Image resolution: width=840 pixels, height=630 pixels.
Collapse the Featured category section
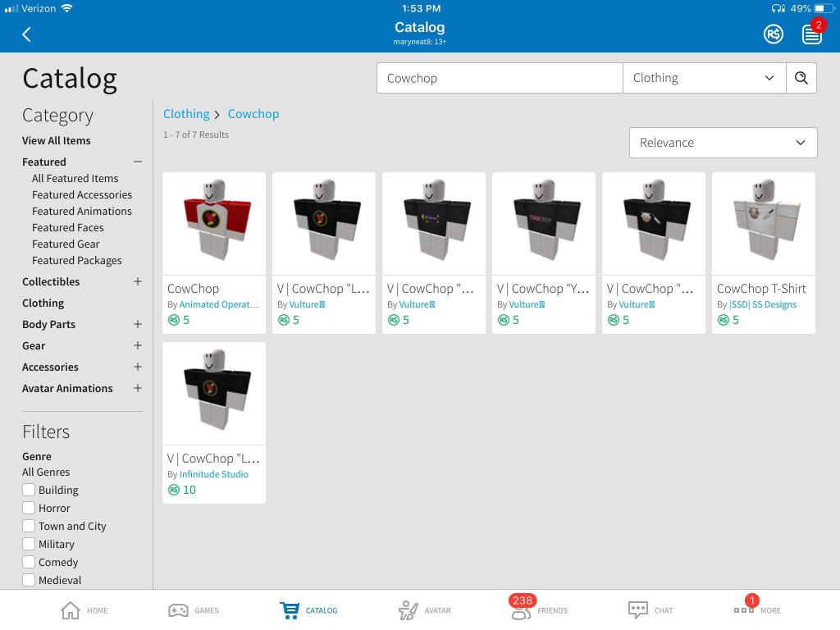coord(138,162)
